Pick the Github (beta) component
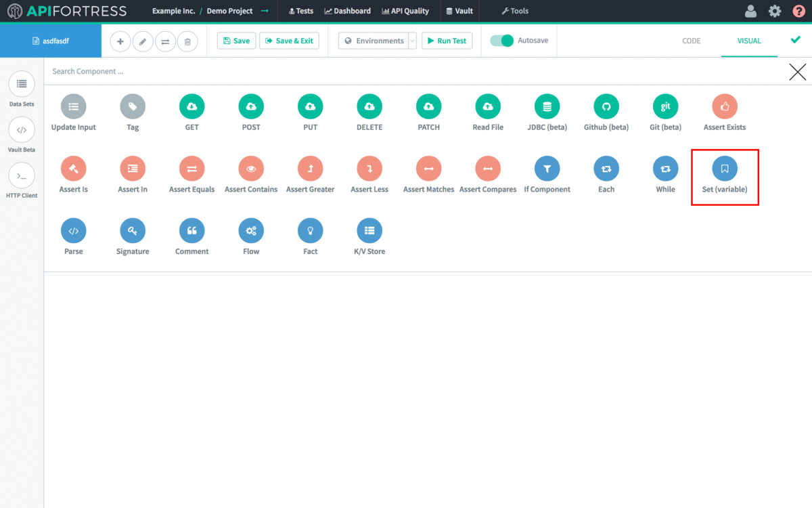The height and width of the screenshot is (508, 812). point(606,106)
